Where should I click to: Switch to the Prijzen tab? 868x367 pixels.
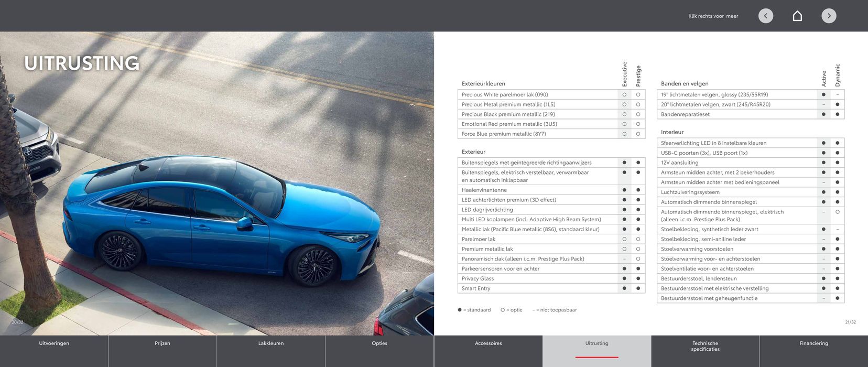162,344
